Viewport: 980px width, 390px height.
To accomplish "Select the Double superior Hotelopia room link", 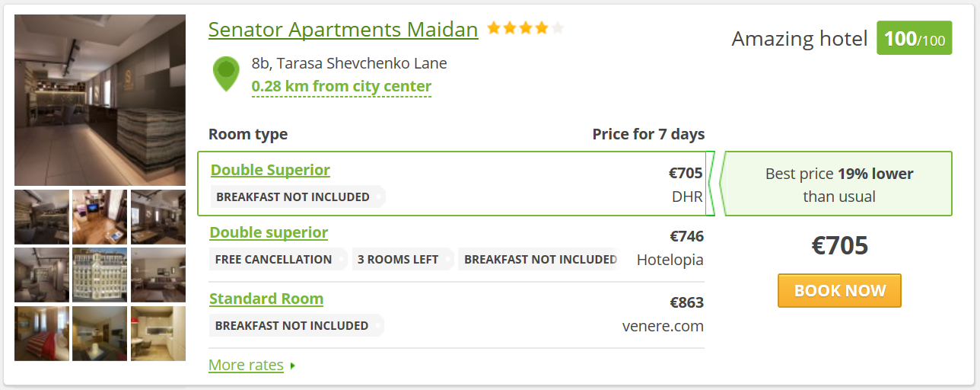I will coord(269,232).
